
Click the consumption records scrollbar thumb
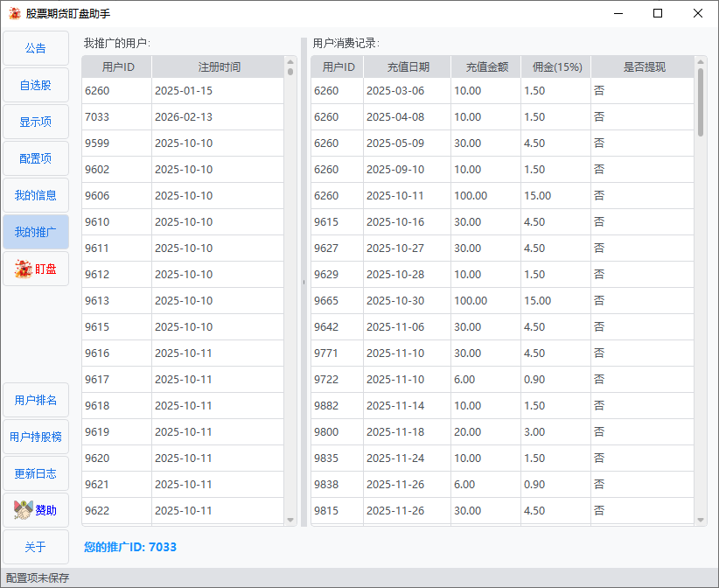[701, 101]
